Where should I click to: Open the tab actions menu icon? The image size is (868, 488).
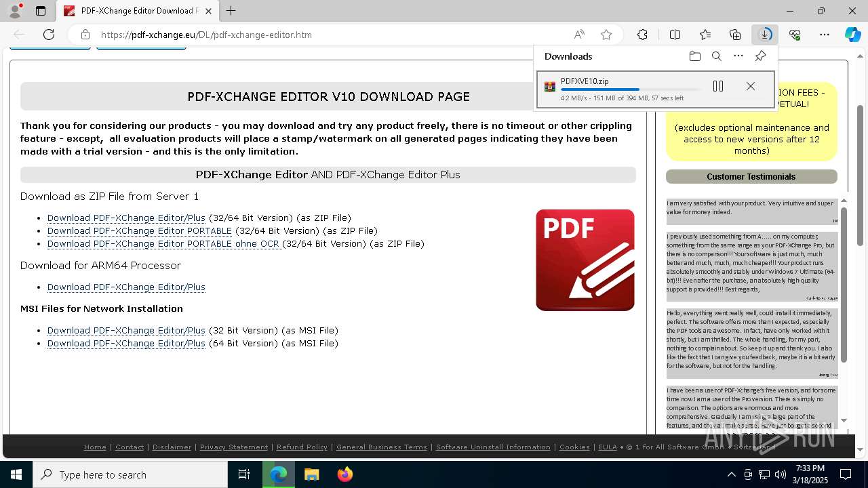tap(41, 11)
